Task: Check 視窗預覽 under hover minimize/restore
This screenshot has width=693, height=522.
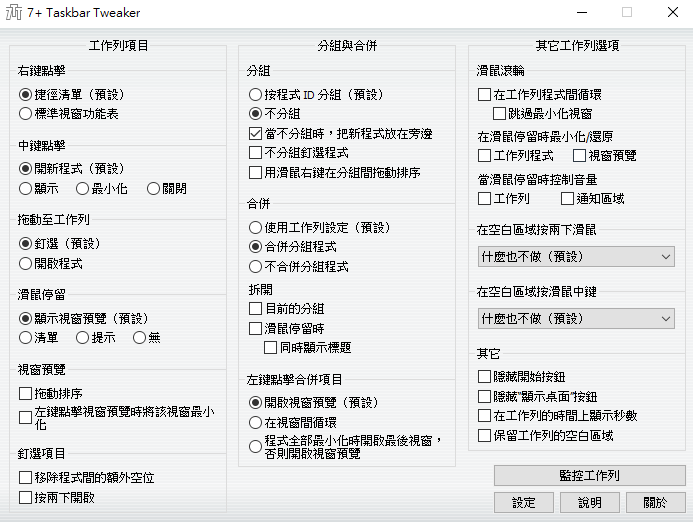Action: pos(605,156)
